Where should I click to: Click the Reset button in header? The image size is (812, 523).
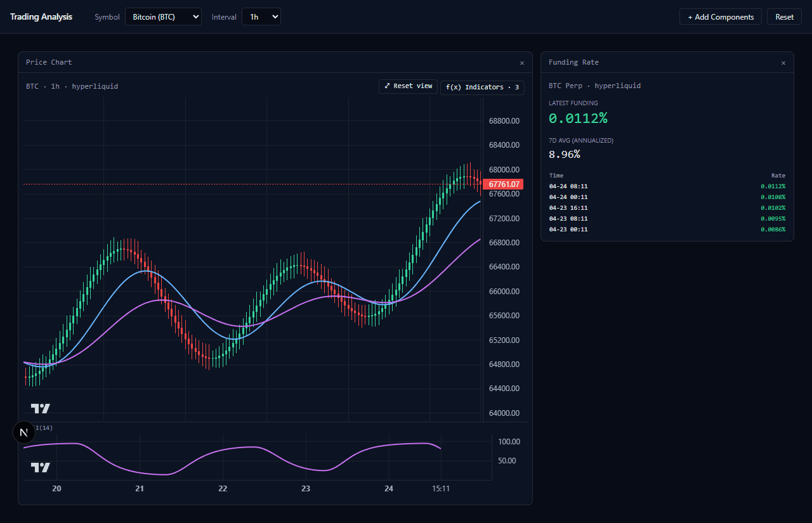784,17
